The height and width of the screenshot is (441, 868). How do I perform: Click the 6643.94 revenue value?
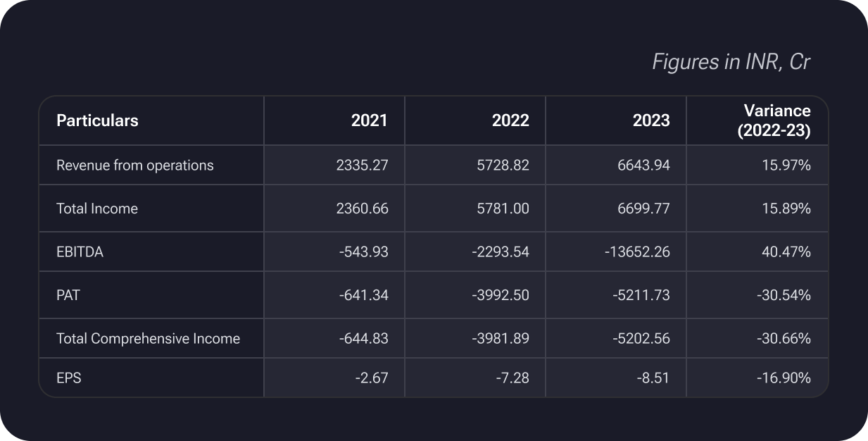pyautogui.click(x=643, y=166)
